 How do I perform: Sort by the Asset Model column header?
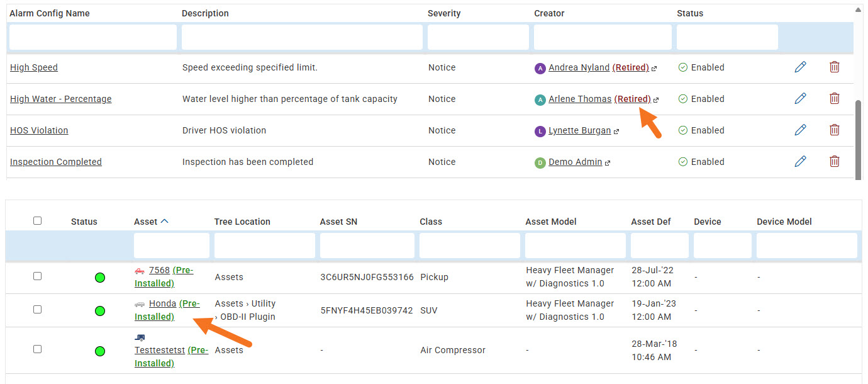[x=551, y=222]
